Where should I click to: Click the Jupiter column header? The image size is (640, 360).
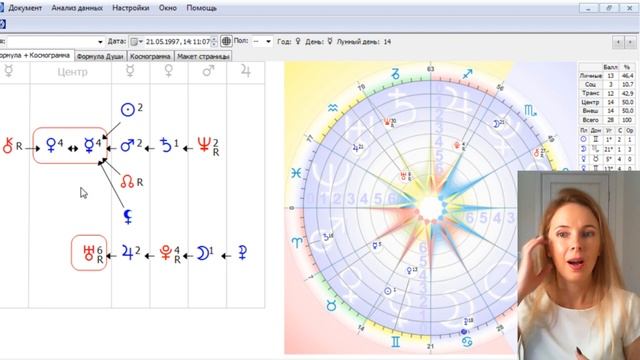pyautogui.click(x=245, y=71)
